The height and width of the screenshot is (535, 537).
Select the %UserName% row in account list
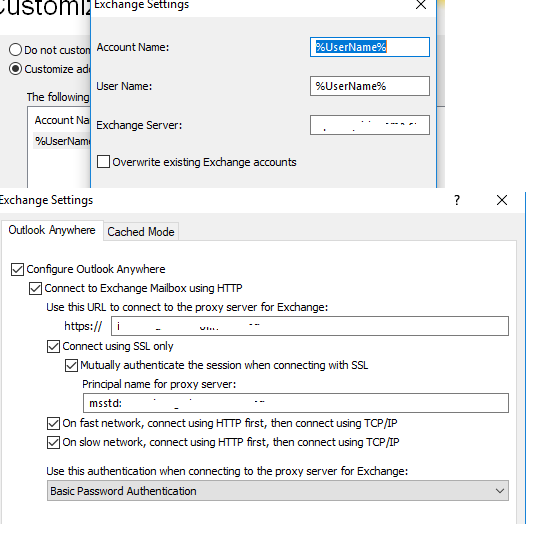point(62,141)
